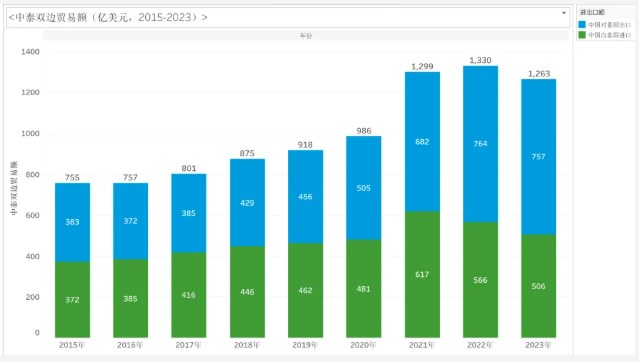Click the 2022年 axis label
Image resolution: width=639 pixels, height=362 pixels.
click(x=480, y=345)
